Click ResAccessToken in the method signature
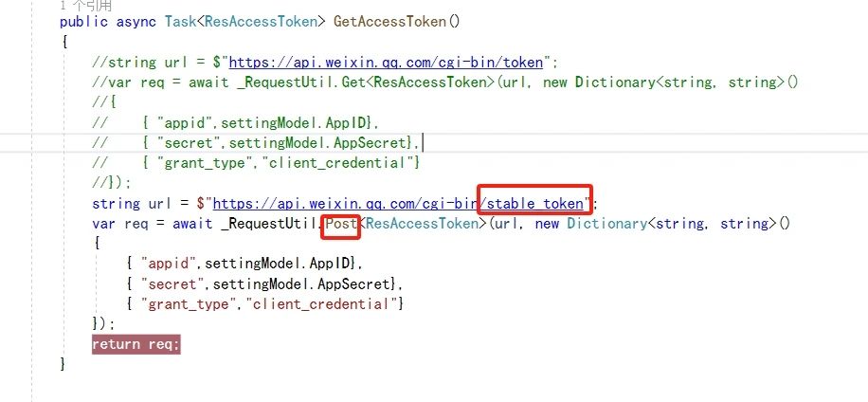Image resolution: width=868 pixels, height=402 pixels. point(261,22)
